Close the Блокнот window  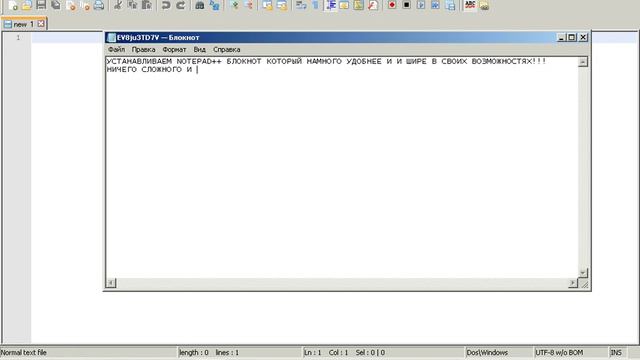tap(583, 38)
